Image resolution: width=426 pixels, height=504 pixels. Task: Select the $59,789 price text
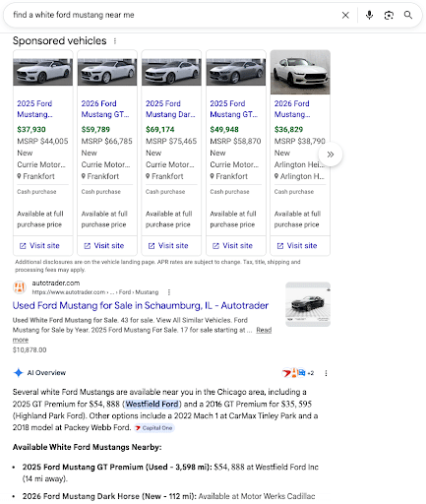[x=95, y=130]
